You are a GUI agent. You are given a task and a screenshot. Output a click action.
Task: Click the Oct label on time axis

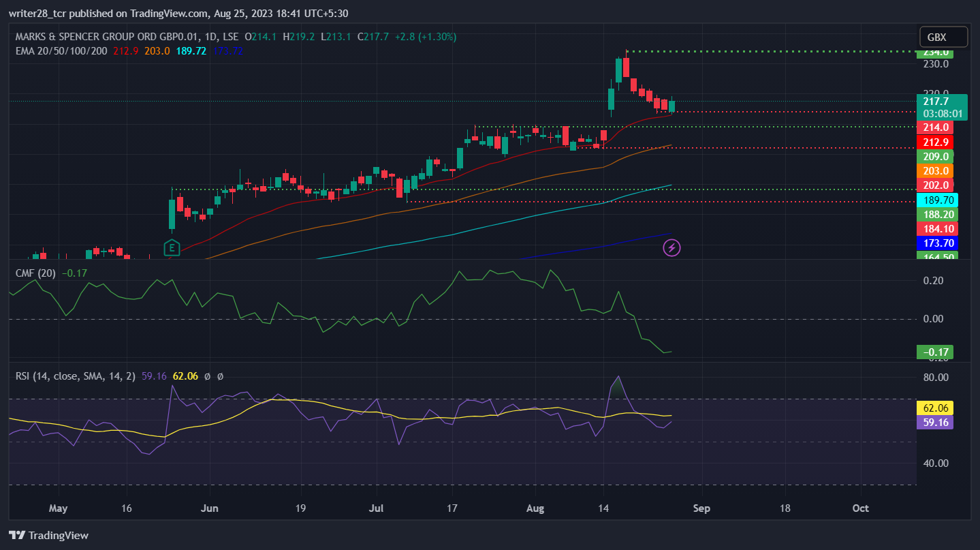[x=861, y=508]
